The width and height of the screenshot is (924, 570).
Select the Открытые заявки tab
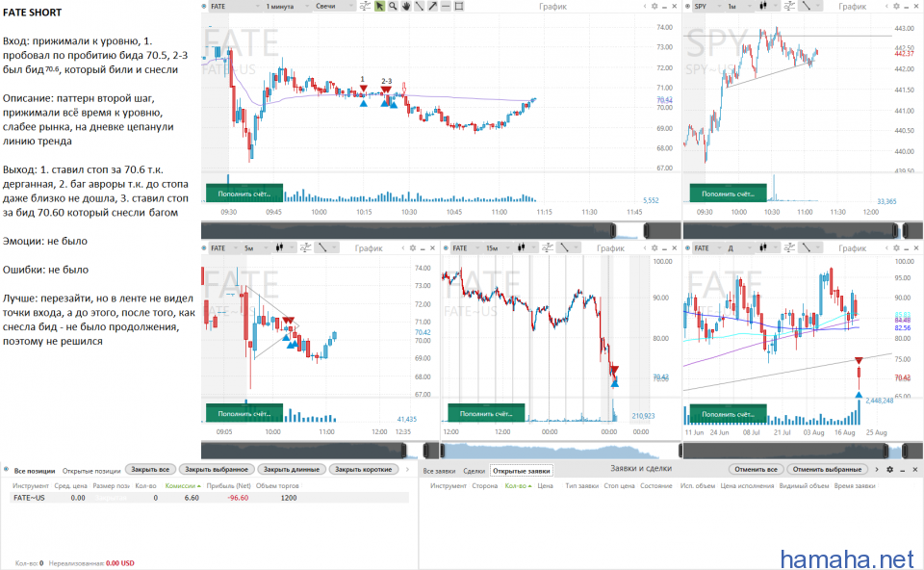(522, 471)
